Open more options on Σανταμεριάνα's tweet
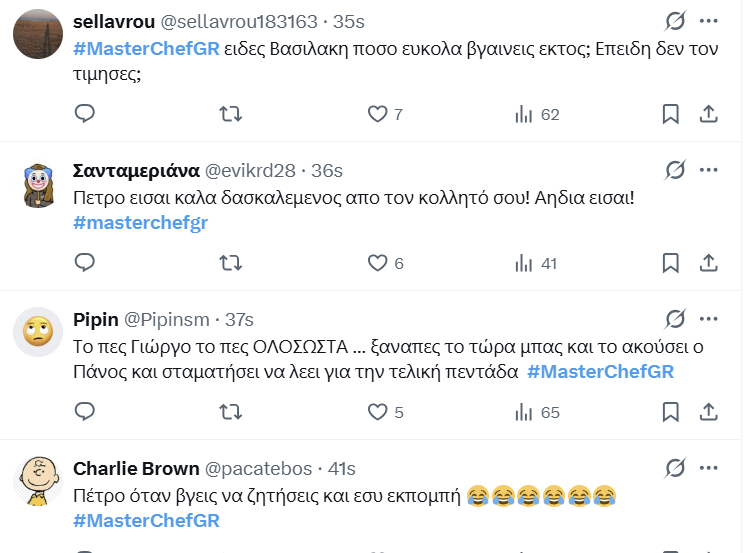Viewport: 747px width, 553px height. (x=708, y=170)
